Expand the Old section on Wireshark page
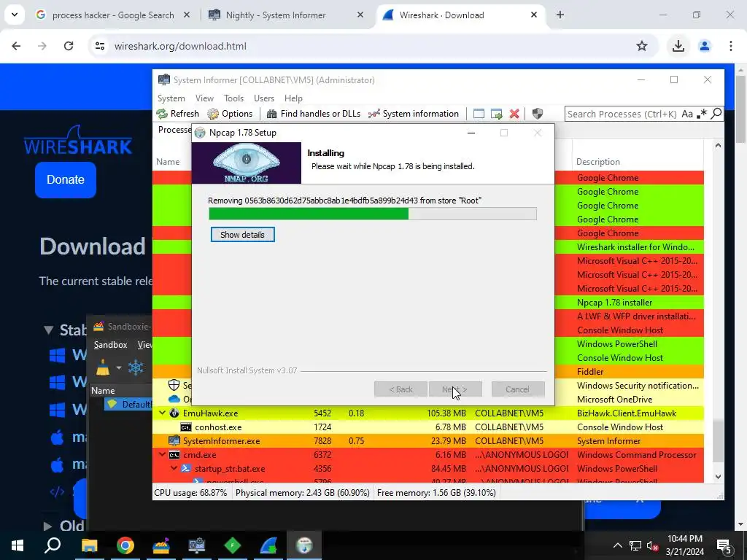The width and height of the screenshot is (747, 560). coord(47,526)
